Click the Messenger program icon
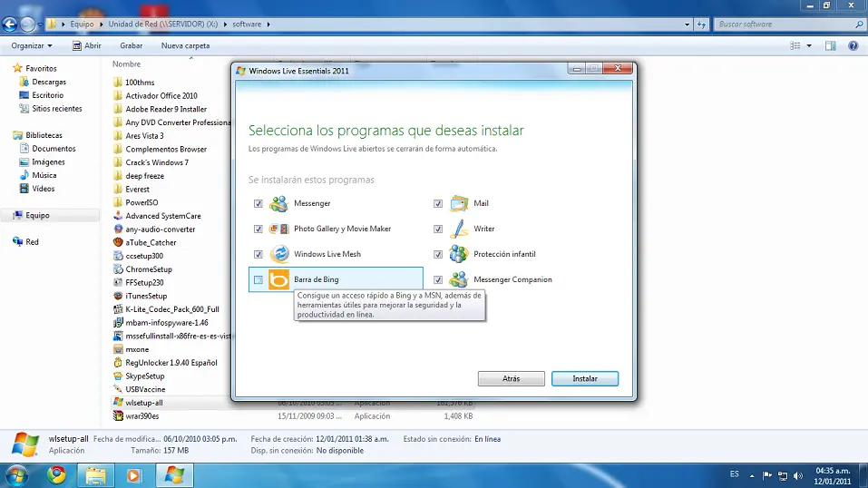This screenshot has height=488, width=868. [278, 203]
